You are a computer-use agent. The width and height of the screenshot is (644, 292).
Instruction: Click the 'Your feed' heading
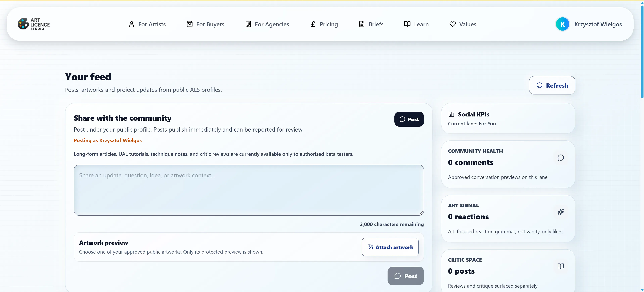pyautogui.click(x=88, y=77)
